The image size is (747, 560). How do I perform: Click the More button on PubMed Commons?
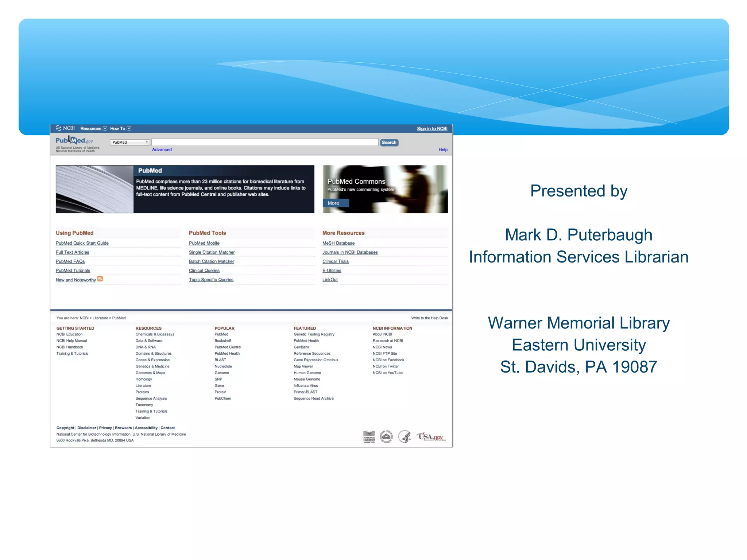(336, 203)
